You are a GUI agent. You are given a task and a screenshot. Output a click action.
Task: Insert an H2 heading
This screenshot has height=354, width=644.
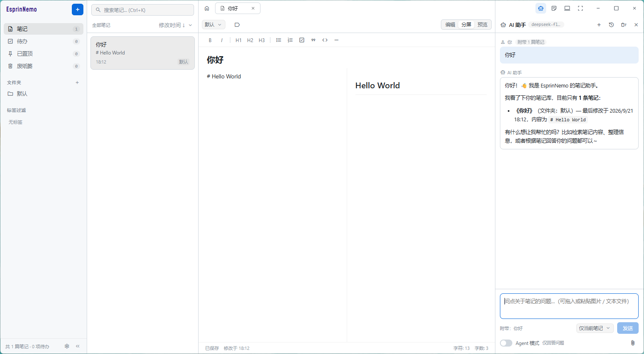tap(250, 40)
